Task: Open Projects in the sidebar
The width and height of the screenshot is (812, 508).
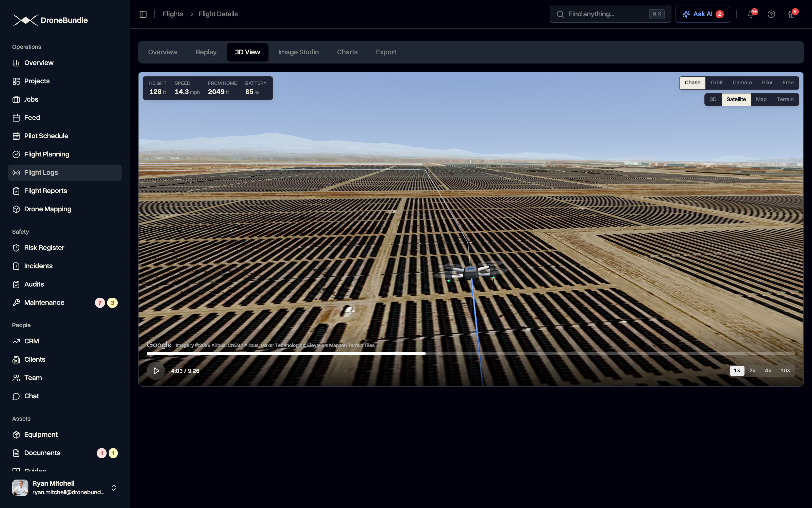Action: point(65,81)
